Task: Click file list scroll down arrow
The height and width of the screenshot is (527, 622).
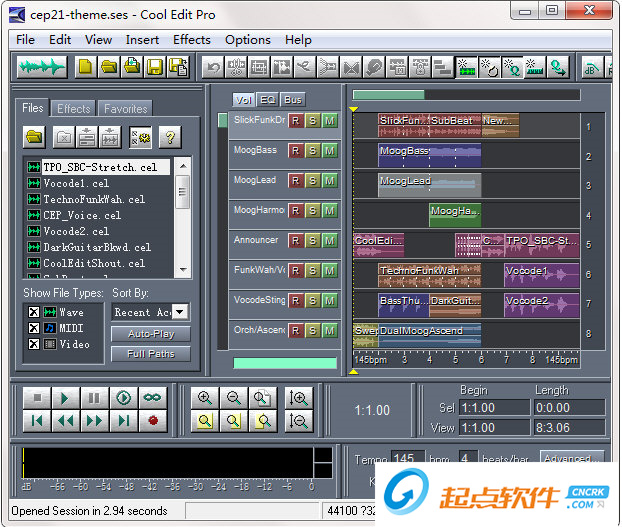Action: point(183,270)
